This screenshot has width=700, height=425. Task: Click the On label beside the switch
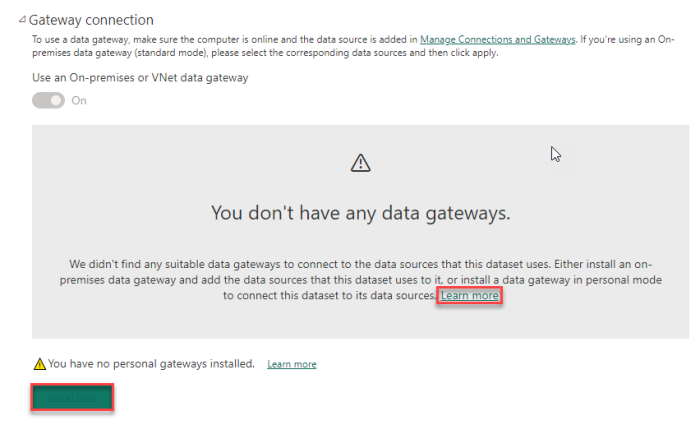79,100
